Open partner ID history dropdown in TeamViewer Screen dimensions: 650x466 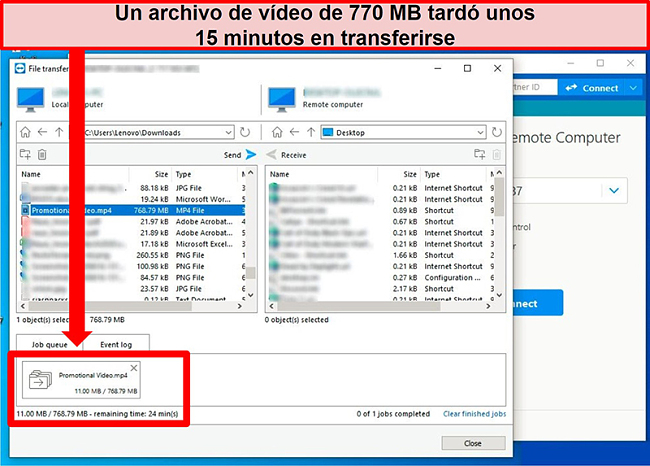614,190
